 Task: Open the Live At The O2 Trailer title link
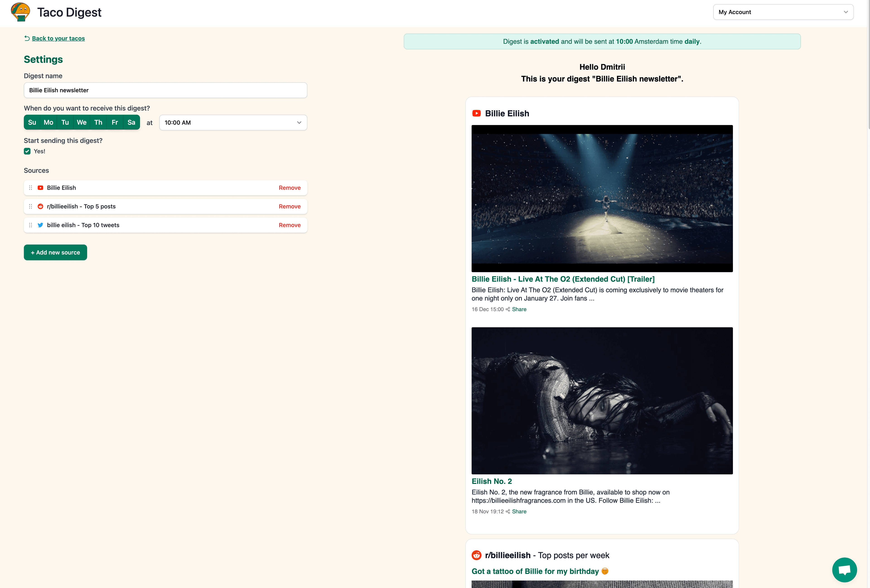tap(563, 279)
